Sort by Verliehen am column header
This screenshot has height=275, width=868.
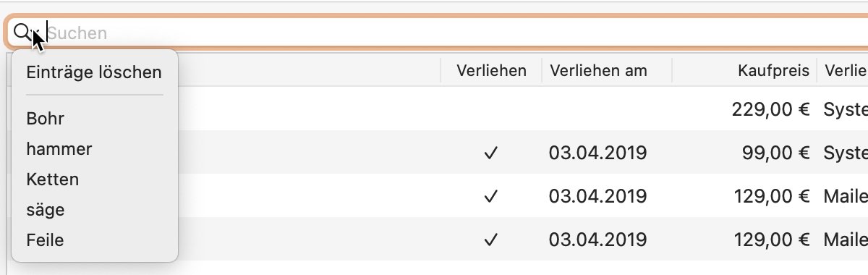606,71
